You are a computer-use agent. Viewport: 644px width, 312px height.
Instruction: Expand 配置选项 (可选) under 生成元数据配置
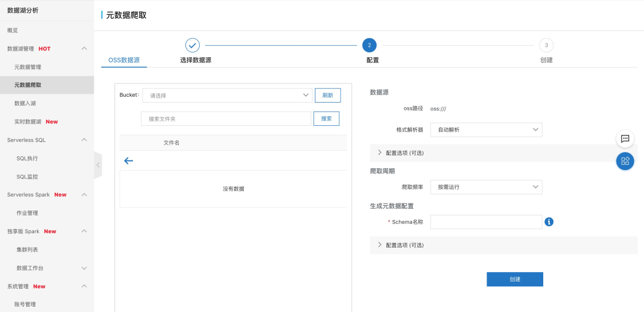pos(404,245)
